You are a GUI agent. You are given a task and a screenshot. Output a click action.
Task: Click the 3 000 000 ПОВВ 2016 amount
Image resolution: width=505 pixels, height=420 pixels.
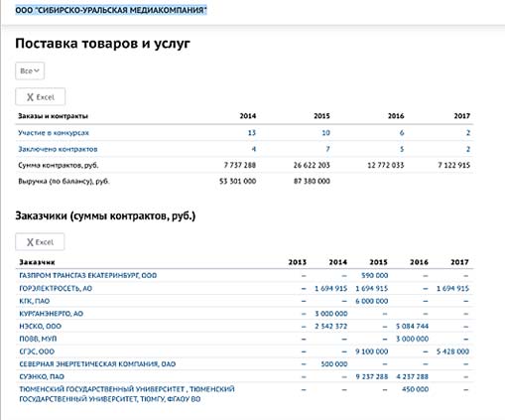pos(412,339)
